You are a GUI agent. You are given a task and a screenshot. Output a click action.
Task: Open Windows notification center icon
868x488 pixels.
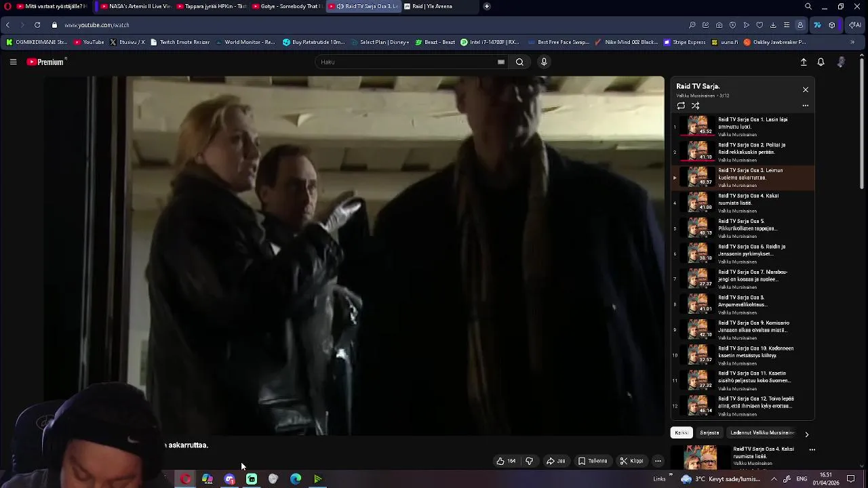tap(850, 479)
